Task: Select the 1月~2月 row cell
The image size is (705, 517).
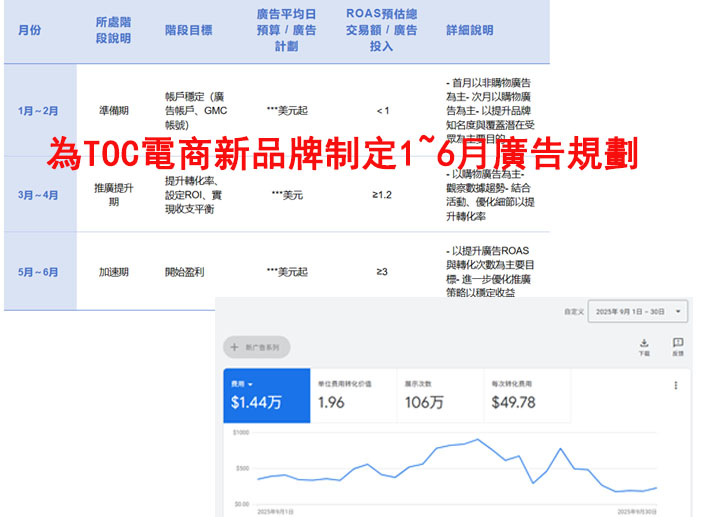Action: click(38, 110)
